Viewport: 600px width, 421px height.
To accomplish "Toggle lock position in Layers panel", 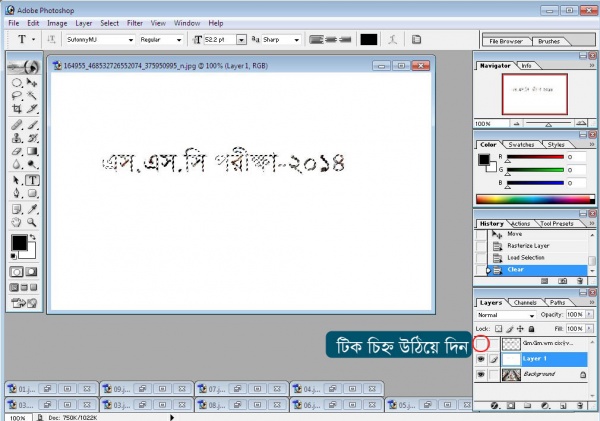I will (x=520, y=329).
